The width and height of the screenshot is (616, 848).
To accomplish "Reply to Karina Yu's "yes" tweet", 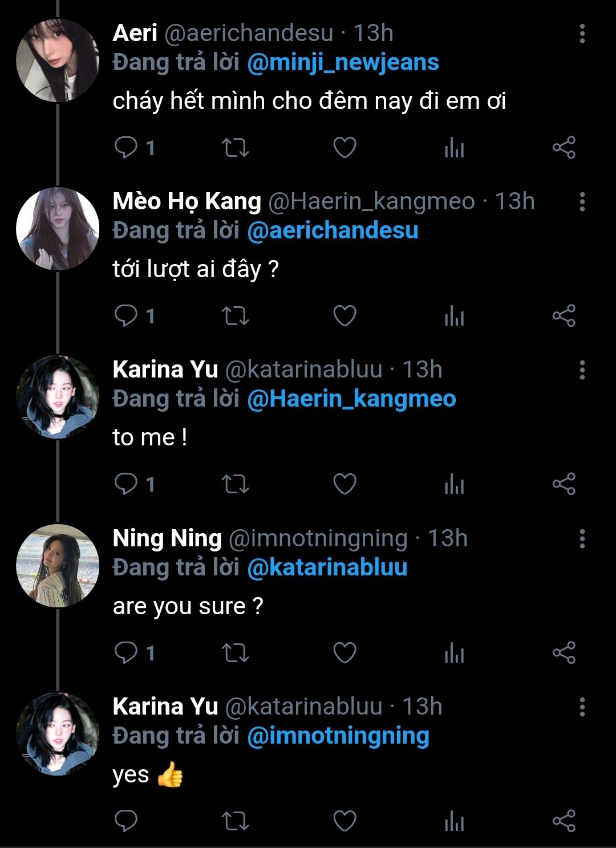I will point(126,821).
